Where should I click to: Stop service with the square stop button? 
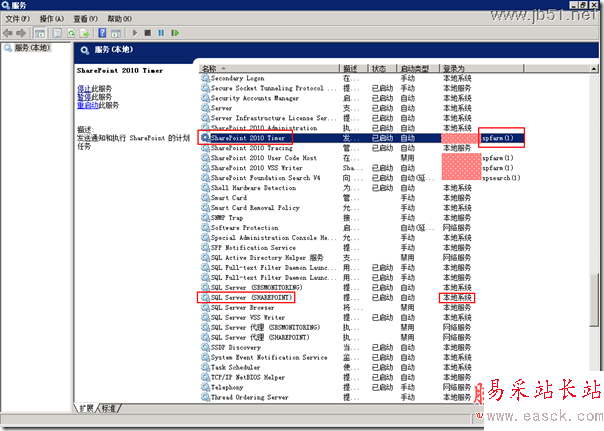(x=148, y=33)
